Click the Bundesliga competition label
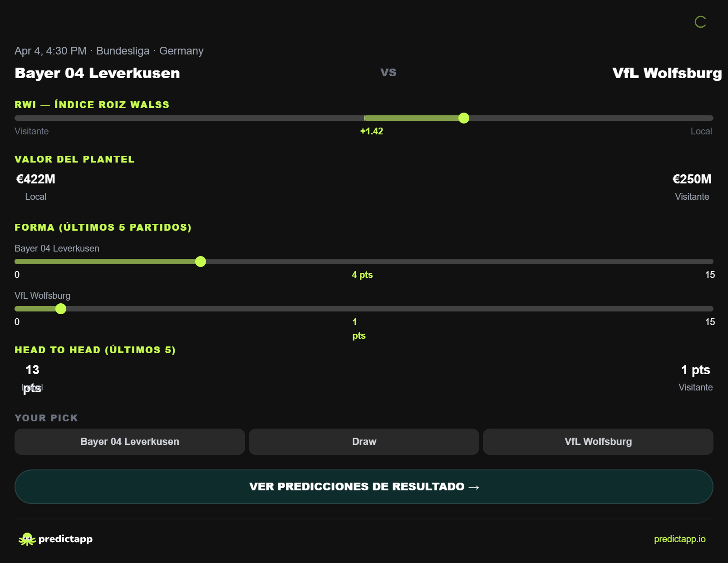Screen dimensions: 728x563 click(123, 51)
